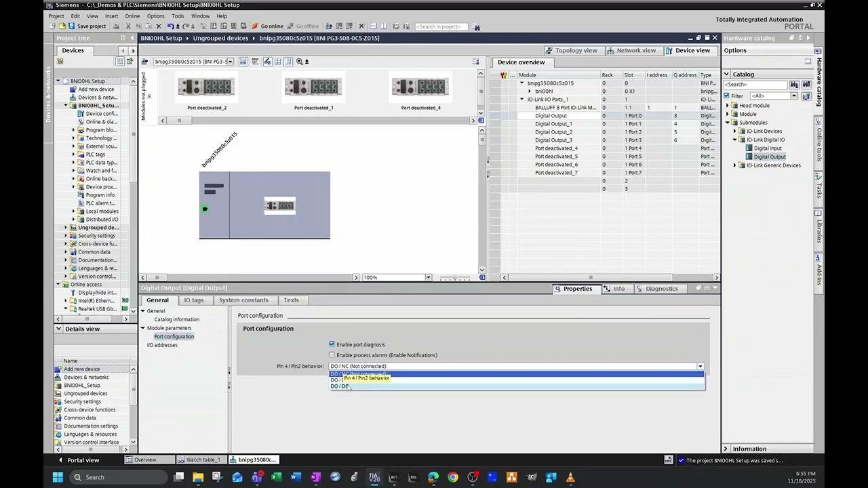This screenshot has height=488, width=868.
Task: Open Excel from the Windows taskbar
Action: click(276, 477)
